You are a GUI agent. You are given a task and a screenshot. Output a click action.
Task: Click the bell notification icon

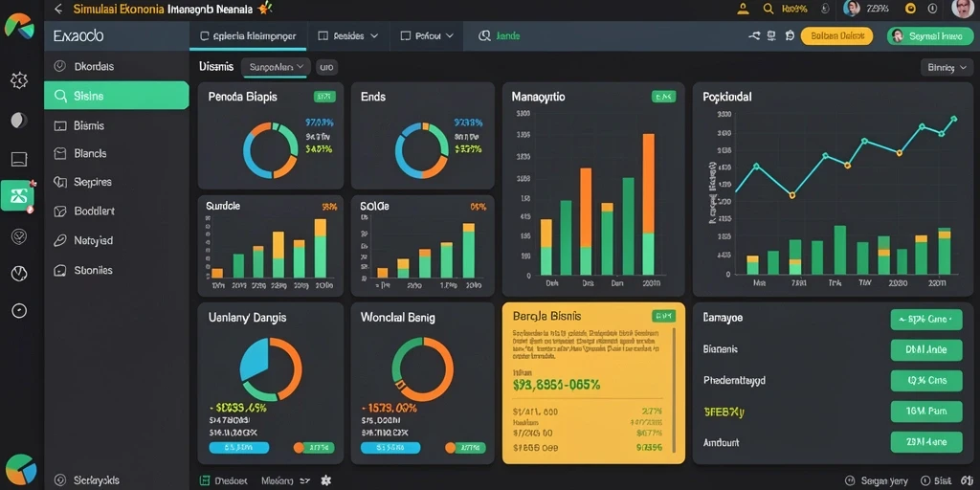743,9
